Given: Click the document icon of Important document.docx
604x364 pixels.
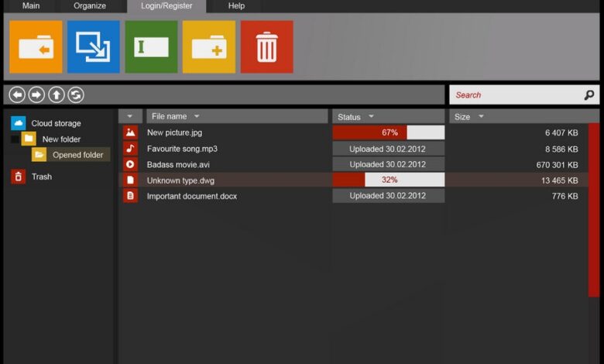Looking at the screenshot, I should click(130, 196).
